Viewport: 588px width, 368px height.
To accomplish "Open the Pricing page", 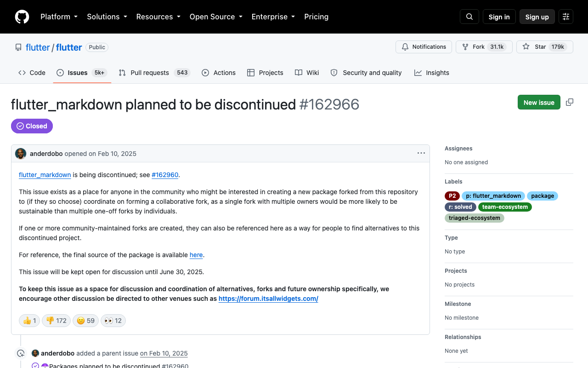I will (316, 17).
